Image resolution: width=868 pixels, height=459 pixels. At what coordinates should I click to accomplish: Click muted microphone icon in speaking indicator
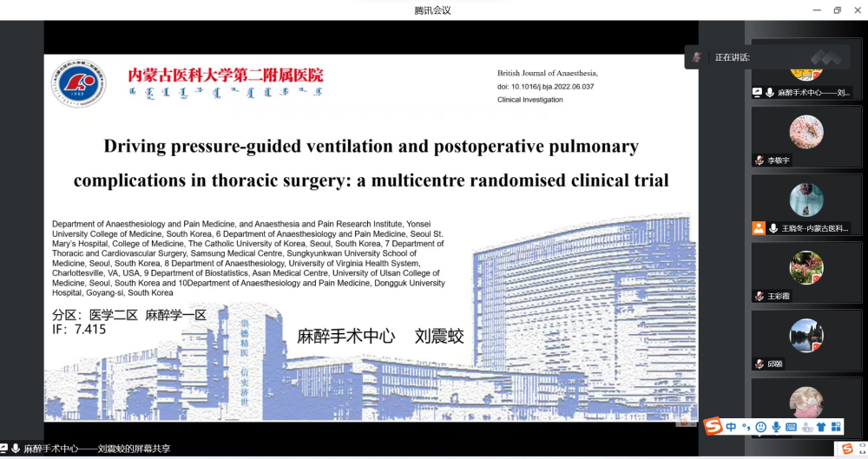pyautogui.click(x=697, y=57)
